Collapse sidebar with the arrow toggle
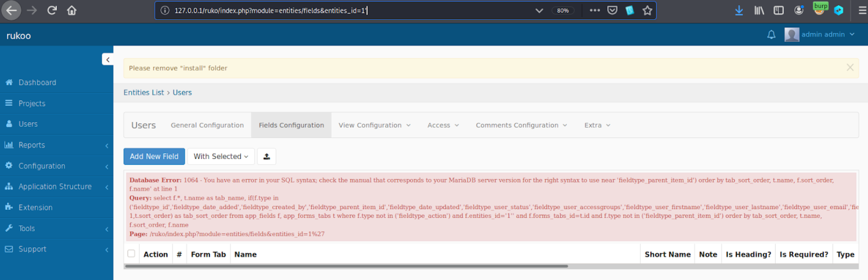This screenshot has width=868, height=280. click(x=107, y=60)
